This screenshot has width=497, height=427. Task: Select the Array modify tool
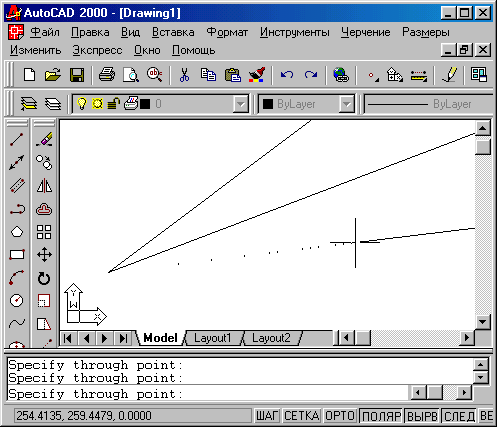point(44,232)
